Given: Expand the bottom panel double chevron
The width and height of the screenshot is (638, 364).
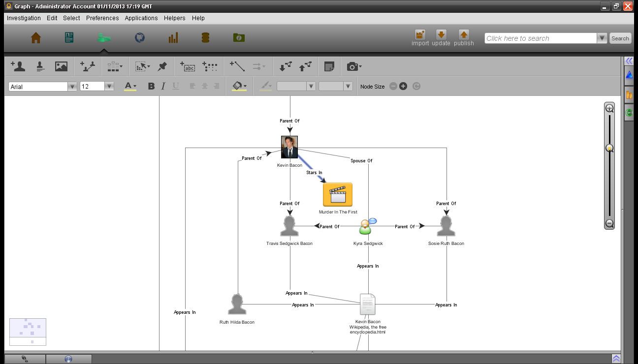Looking at the screenshot, I should pos(616,359).
